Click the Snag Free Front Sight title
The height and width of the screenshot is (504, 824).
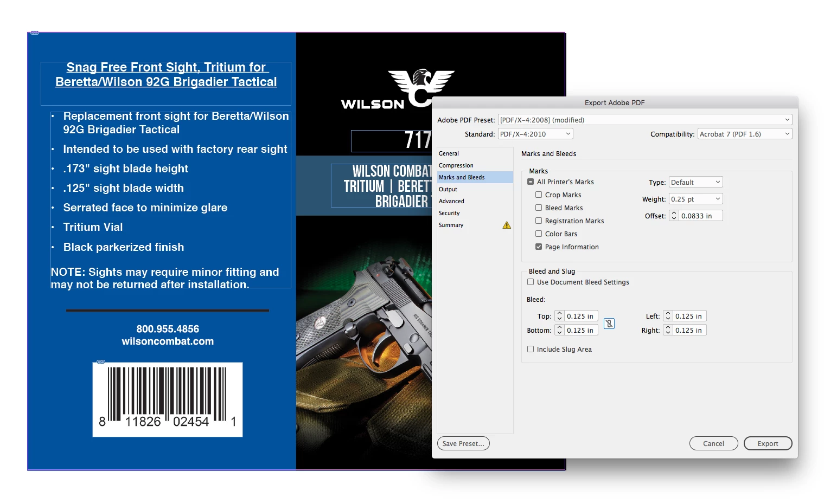pos(166,75)
